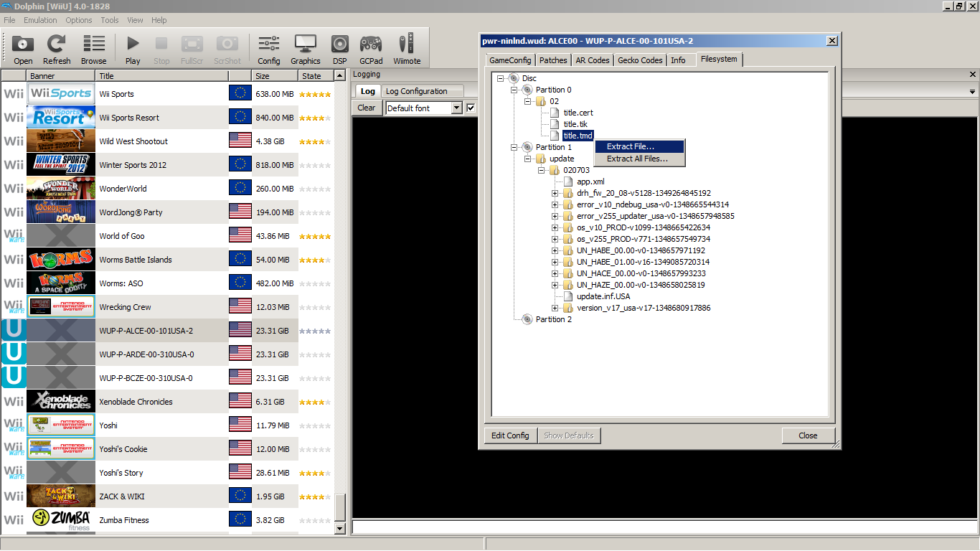Click the Clear log button

click(367, 108)
